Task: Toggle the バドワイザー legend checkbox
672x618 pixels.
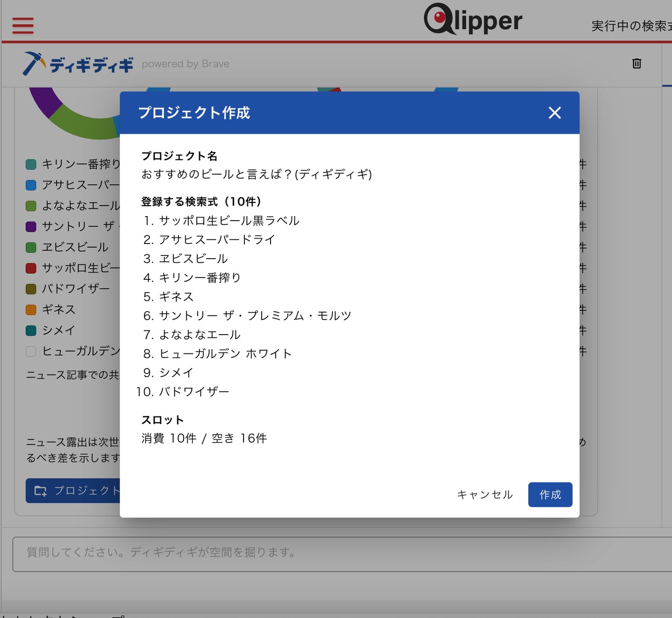Action: 31,289
